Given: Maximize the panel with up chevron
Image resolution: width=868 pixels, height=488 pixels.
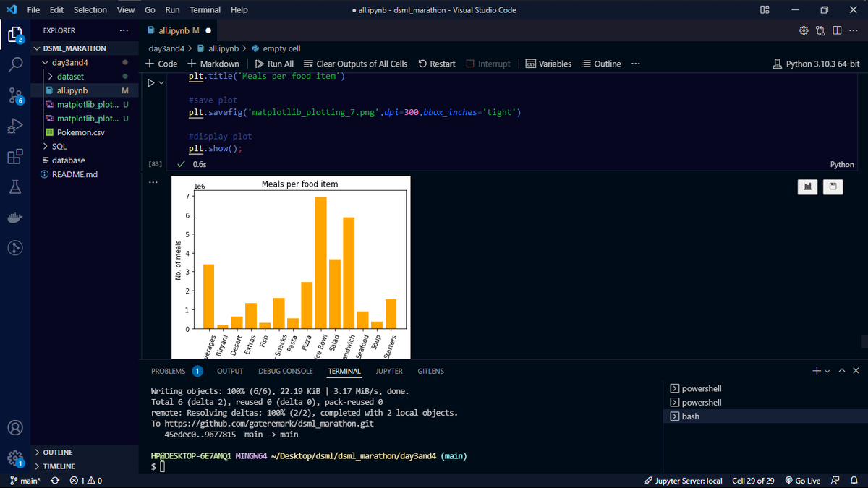Looking at the screenshot, I should (842, 371).
